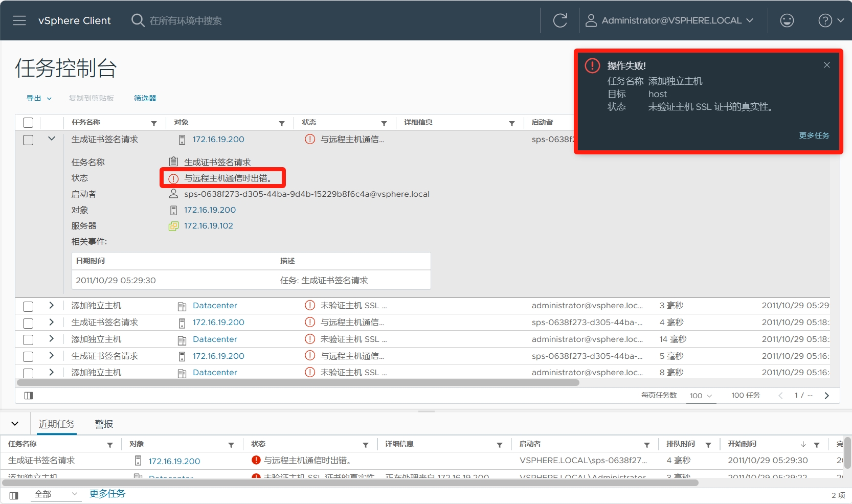Switch to the 警报 tab
The image size is (852, 504).
pos(104,424)
